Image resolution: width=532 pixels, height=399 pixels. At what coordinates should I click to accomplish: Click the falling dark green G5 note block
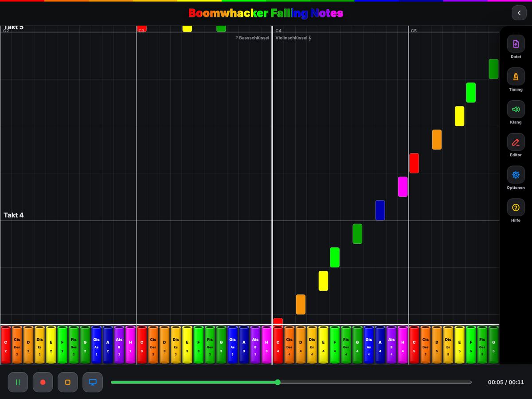(x=493, y=69)
